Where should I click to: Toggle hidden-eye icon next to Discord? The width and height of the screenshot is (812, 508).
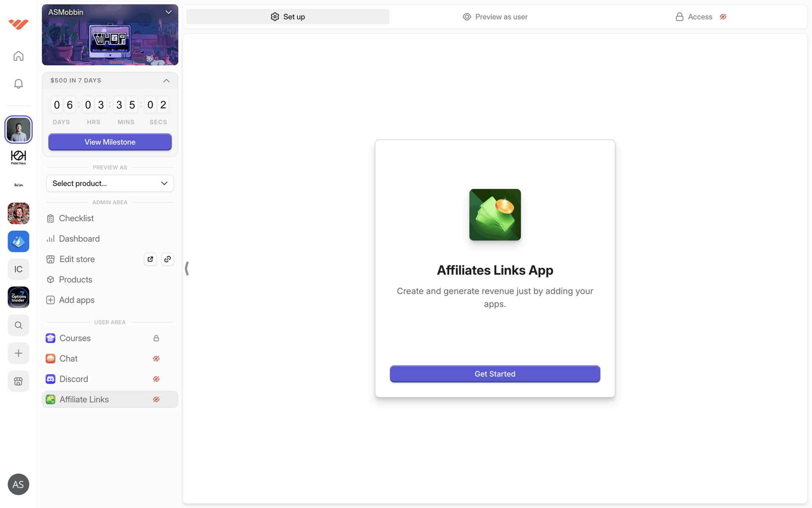[x=156, y=379]
